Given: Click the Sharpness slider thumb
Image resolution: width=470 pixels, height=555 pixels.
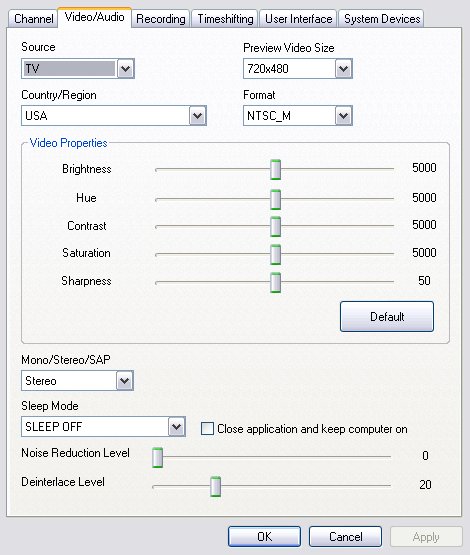Looking at the screenshot, I should [x=275, y=282].
